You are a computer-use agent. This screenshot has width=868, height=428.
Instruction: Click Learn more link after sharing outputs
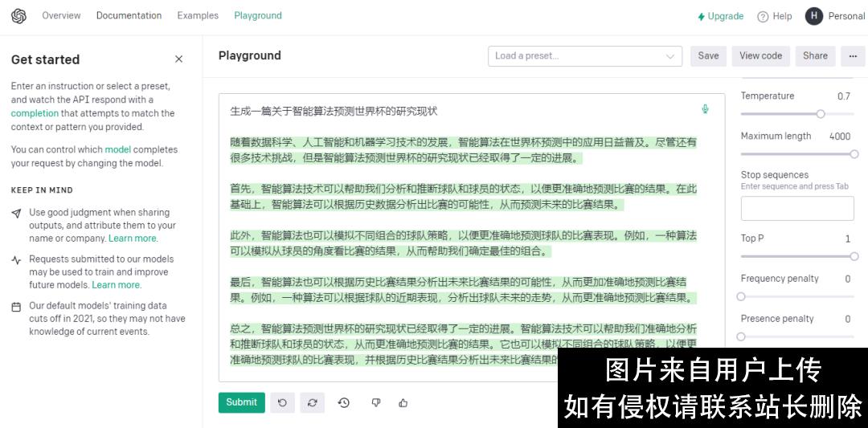click(133, 238)
